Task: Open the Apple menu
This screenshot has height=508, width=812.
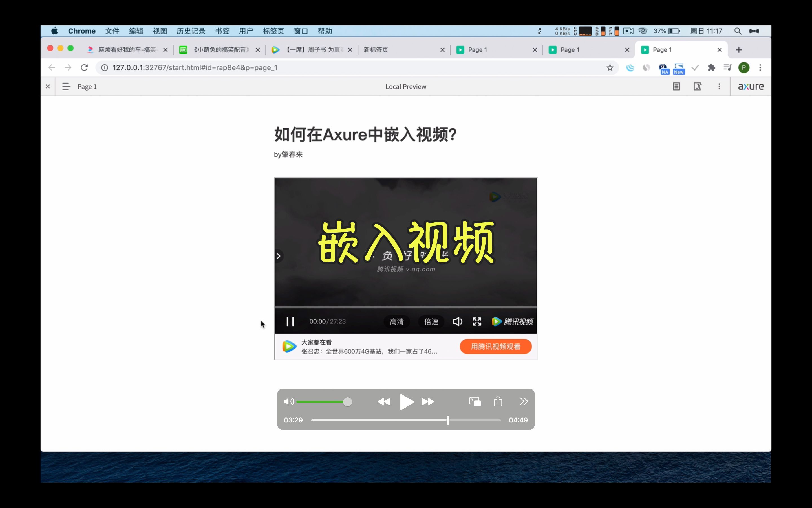Action: tap(54, 31)
